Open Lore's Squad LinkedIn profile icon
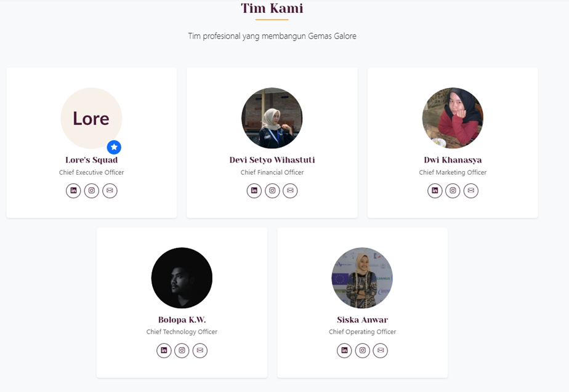This screenshot has width=569, height=392. click(73, 191)
